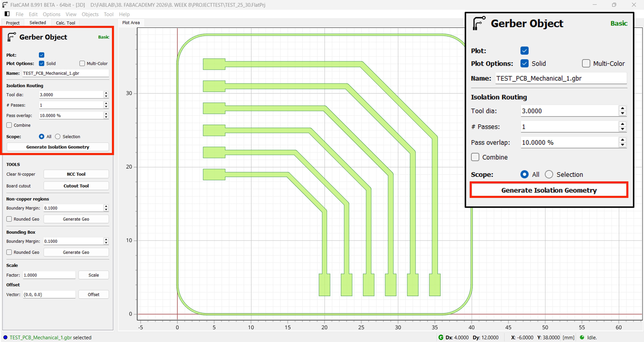This screenshot has width=644, height=342.
Task: Tick the Combine checkbox under Isolation Routing
Action: [9, 125]
